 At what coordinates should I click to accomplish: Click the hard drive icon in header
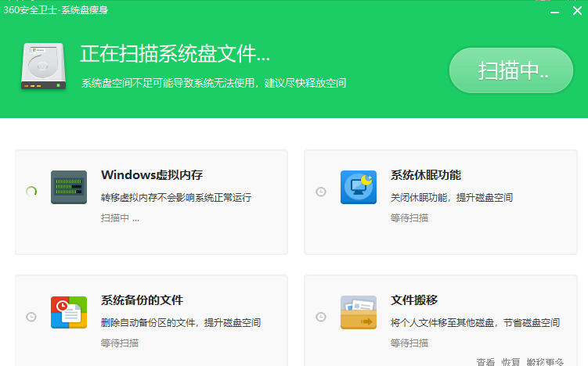coord(44,66)
